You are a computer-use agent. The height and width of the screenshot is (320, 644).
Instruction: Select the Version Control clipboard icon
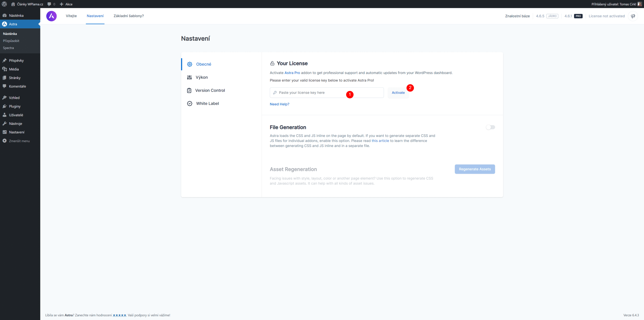coord(189,90)
